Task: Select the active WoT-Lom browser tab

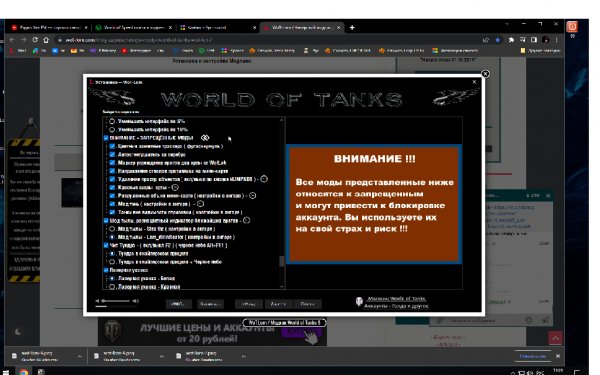Action: [302, 28]
